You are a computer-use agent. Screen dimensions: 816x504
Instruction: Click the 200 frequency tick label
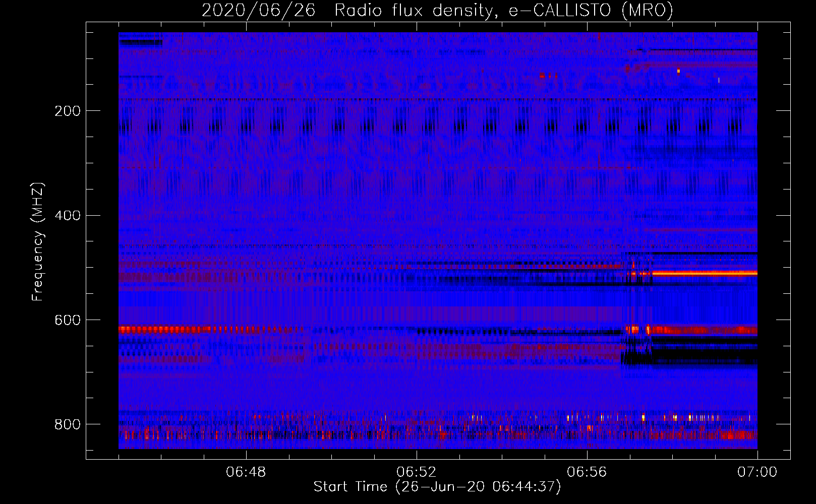(x=68, y=111)
